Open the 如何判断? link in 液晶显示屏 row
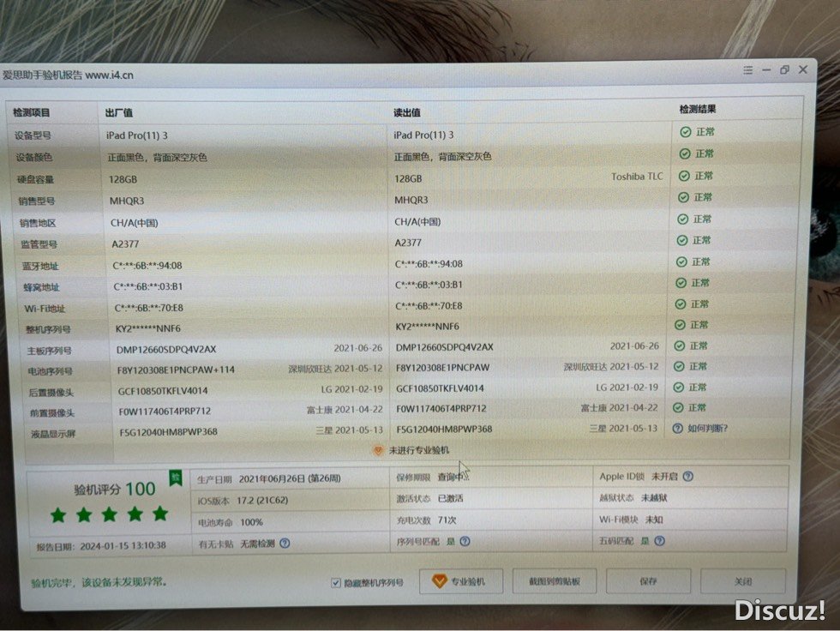This screenshot has width=840, height=631. [707, 428]
